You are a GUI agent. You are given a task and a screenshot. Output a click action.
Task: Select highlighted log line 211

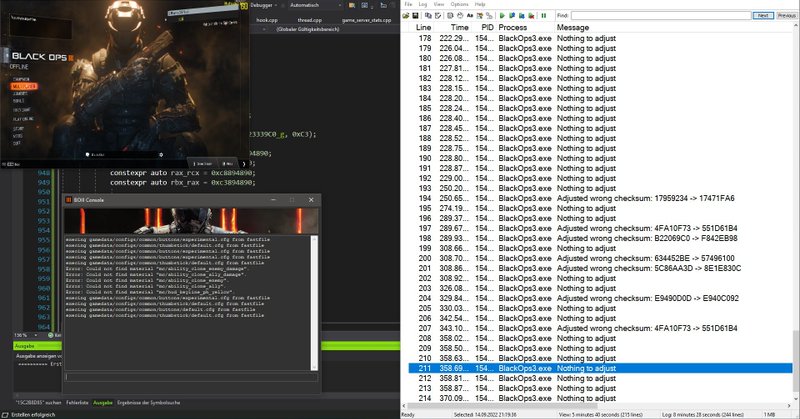pos(601,368)
